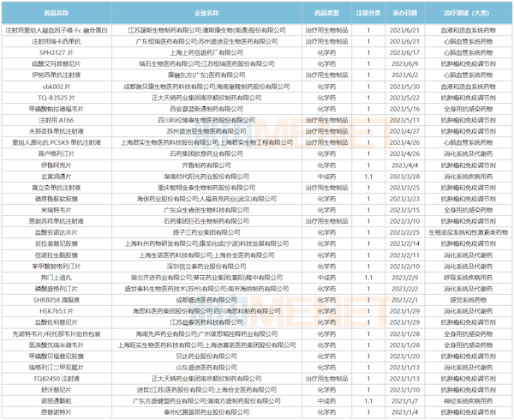Select the '赛立奇单抗注射液' drug name
Image resolution: width=514 pixels, height=420 pixels.
click(57, 188)
